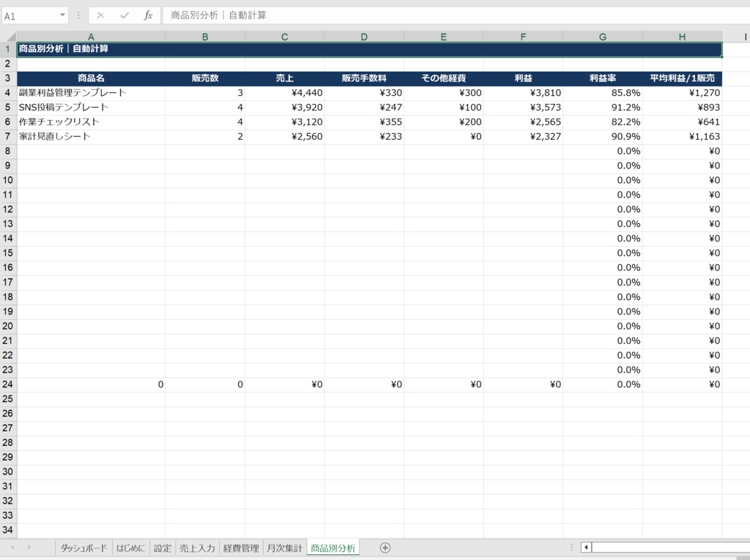Select cell 副業利益管理テンプレート
The height and width of the screenshot is (560, 750).
pos(91,93)
